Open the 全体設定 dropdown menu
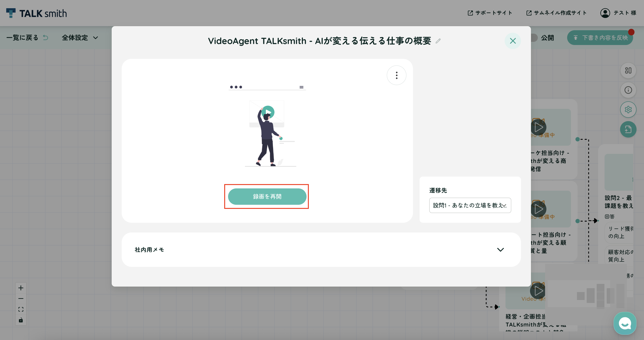Viewport: 644px width, 340px height. click(80, 38)
